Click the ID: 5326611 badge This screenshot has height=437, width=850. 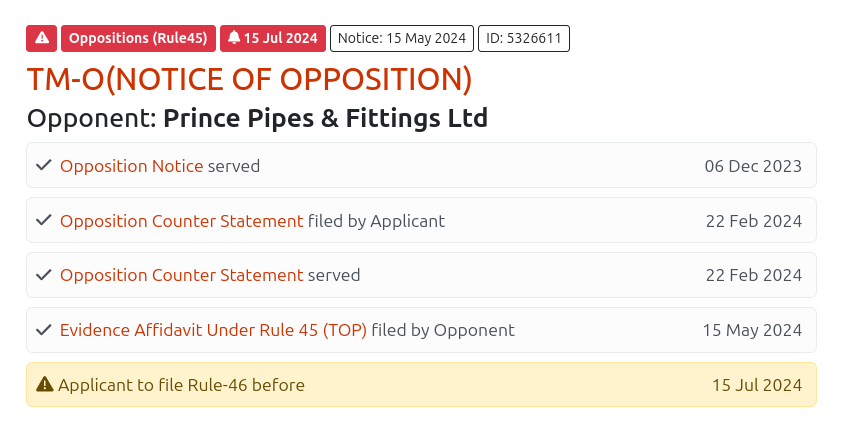click(524, 38)
